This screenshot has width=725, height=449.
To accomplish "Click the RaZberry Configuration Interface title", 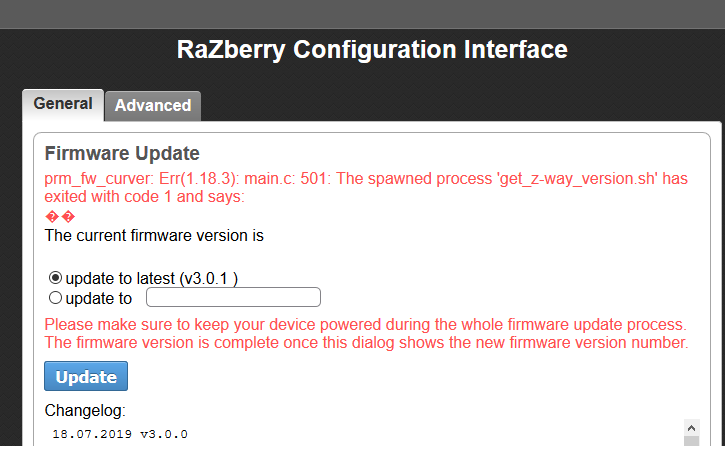I will pyautogui.click(x=372, y=50).
